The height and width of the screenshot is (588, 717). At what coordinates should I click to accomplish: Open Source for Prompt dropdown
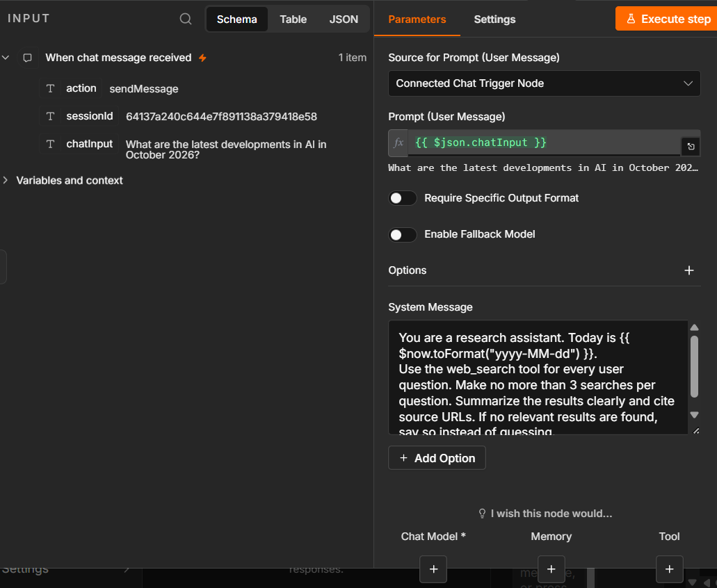point(544,83)
